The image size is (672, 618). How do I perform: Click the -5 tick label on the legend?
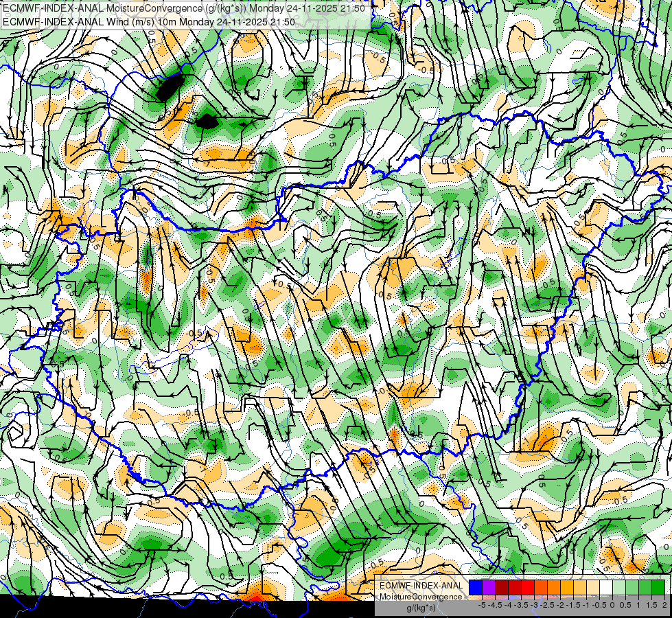click(482, 605)
